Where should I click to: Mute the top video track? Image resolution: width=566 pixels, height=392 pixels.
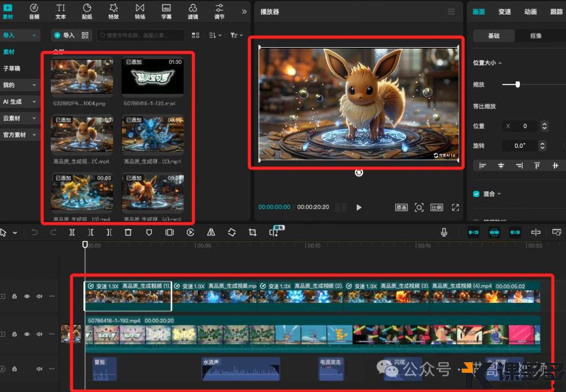[x=39, y=296]
